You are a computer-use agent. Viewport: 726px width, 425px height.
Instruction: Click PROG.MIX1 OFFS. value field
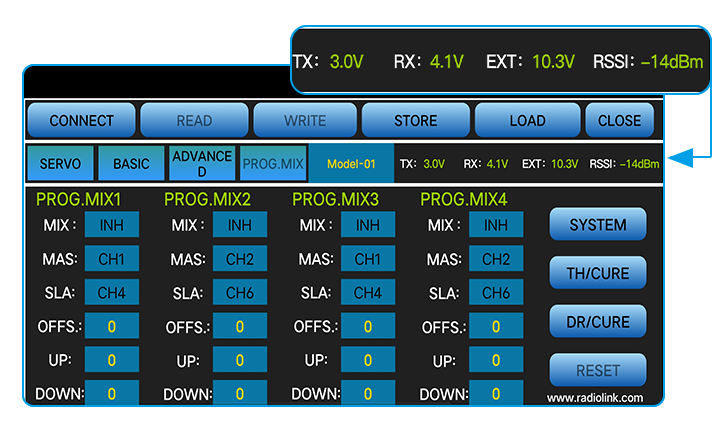[x=112, y=327]
